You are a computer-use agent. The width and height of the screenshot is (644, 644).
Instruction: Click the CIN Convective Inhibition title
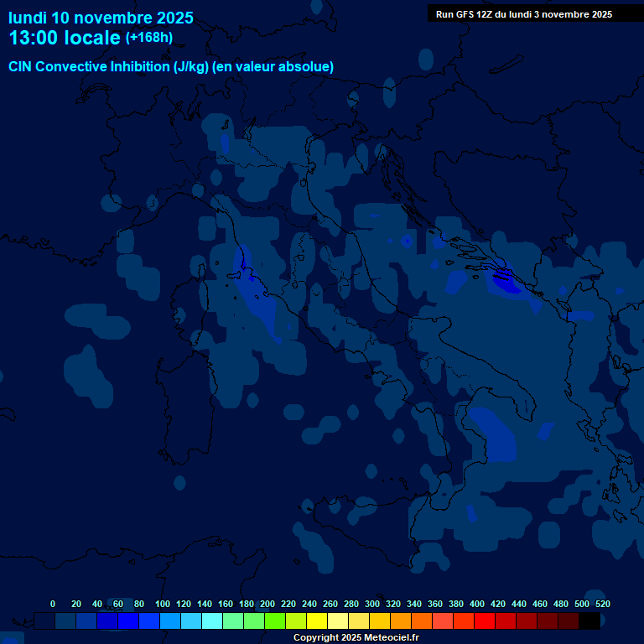click(171, 66)
